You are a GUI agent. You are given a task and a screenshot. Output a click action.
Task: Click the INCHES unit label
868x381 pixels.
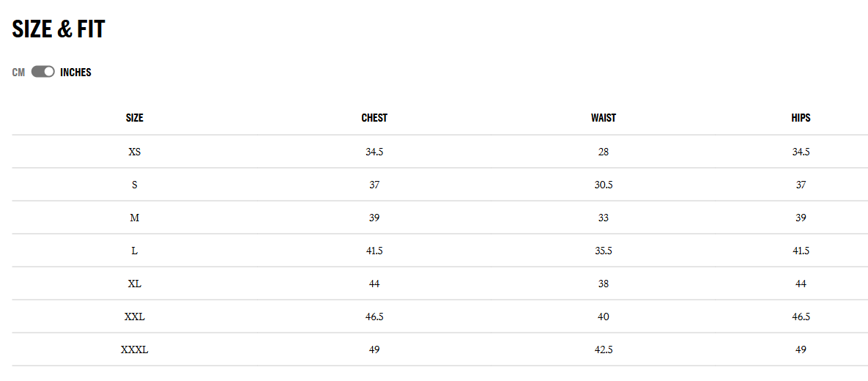pos(75,73)
